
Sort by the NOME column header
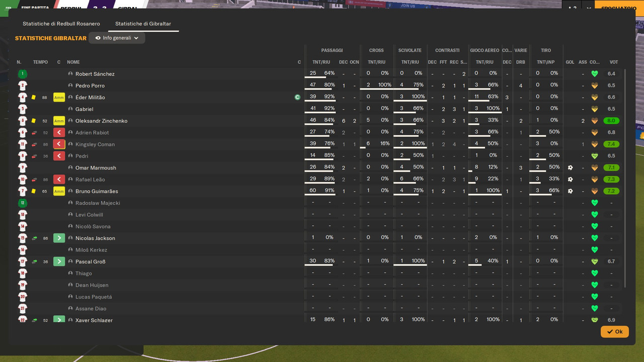pyautogui.click(x=73, y=62)
